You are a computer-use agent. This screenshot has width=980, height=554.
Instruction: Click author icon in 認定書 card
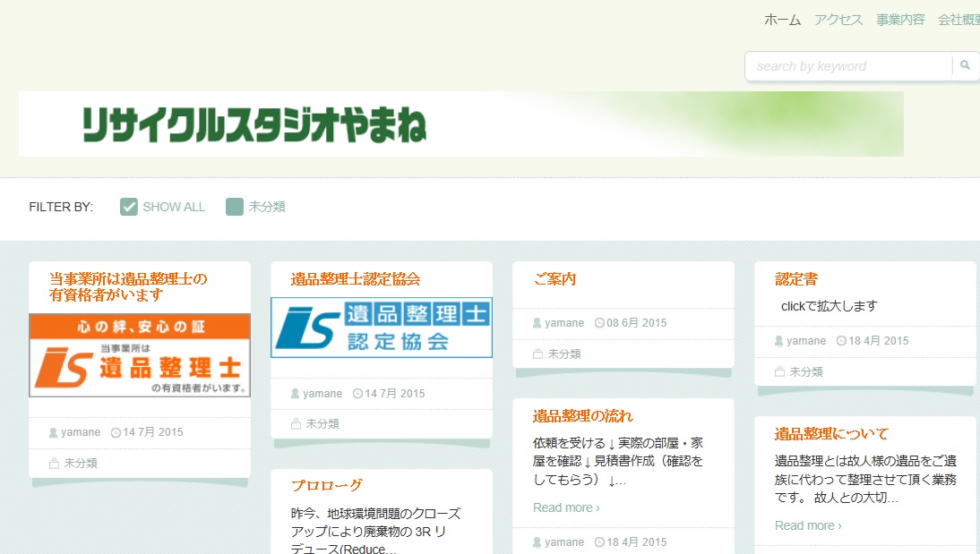click(x=779, y=341)
